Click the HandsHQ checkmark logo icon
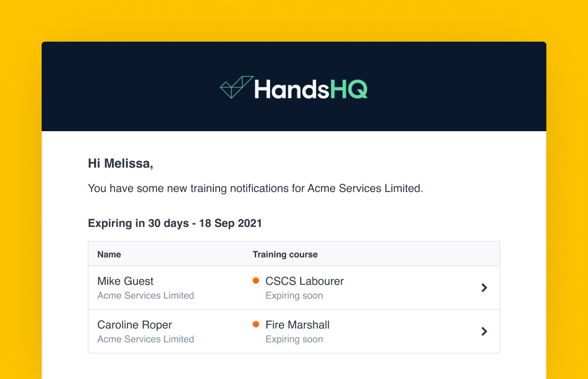The width and height of the screenshot is (588, 379). coord(236,87)
